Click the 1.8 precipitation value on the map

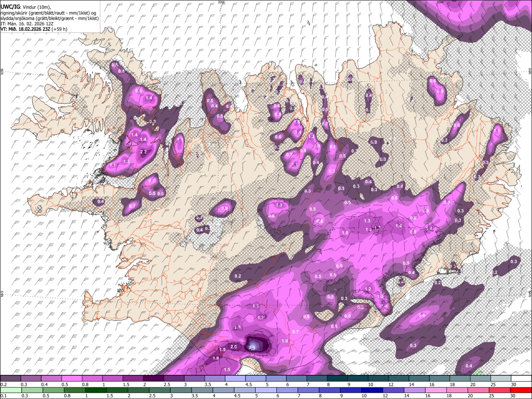click(216, 358)
